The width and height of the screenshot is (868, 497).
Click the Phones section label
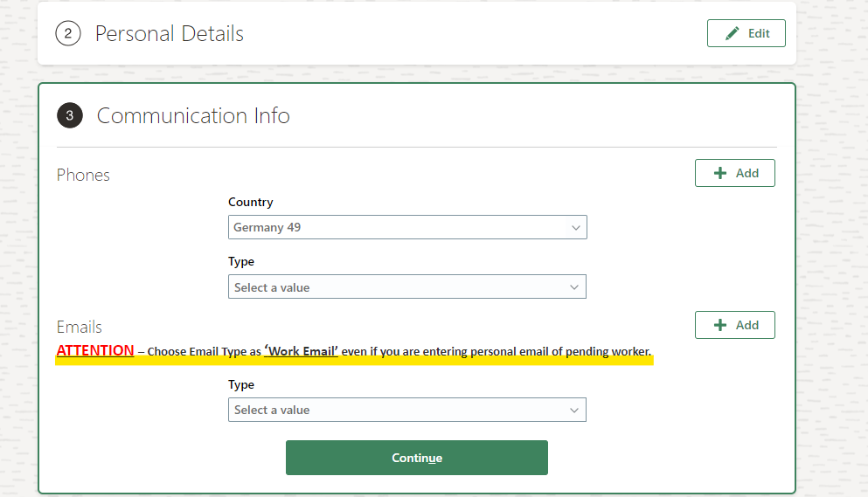pyautogui.click(x=83, y=175)
